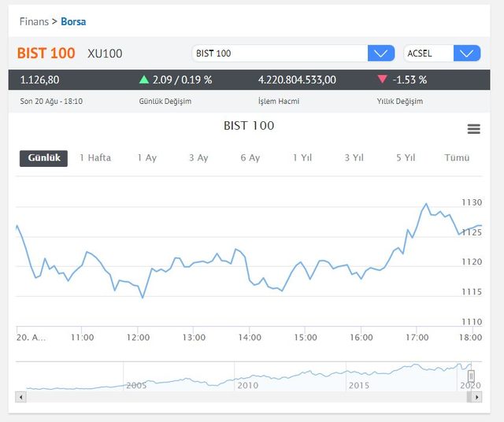Click the 1.126,80 last price value

pyautogui.click(x=39, y=80)
